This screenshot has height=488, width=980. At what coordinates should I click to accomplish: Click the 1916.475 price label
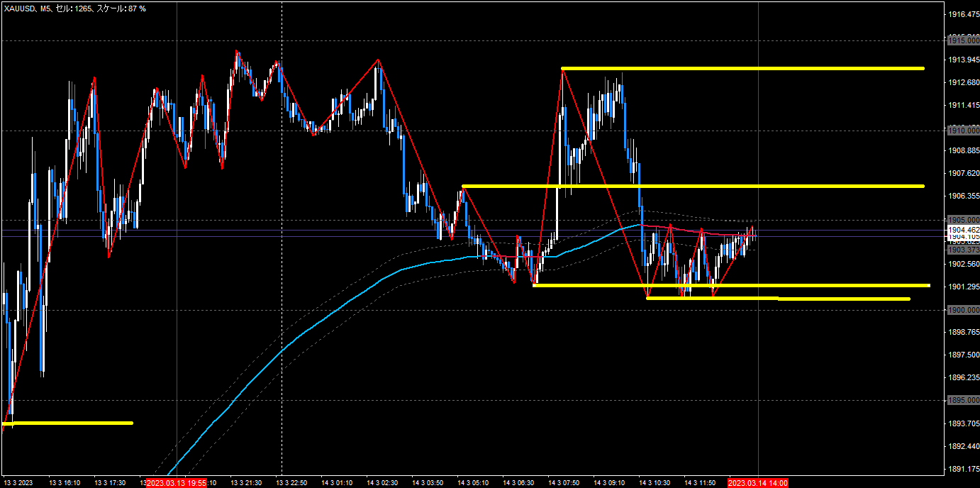(964, 14)
